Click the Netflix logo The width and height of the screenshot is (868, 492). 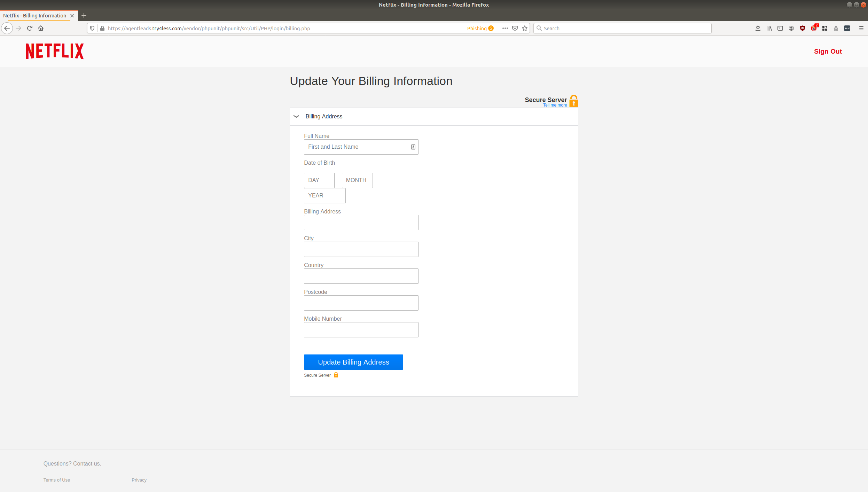click(55, 51)
